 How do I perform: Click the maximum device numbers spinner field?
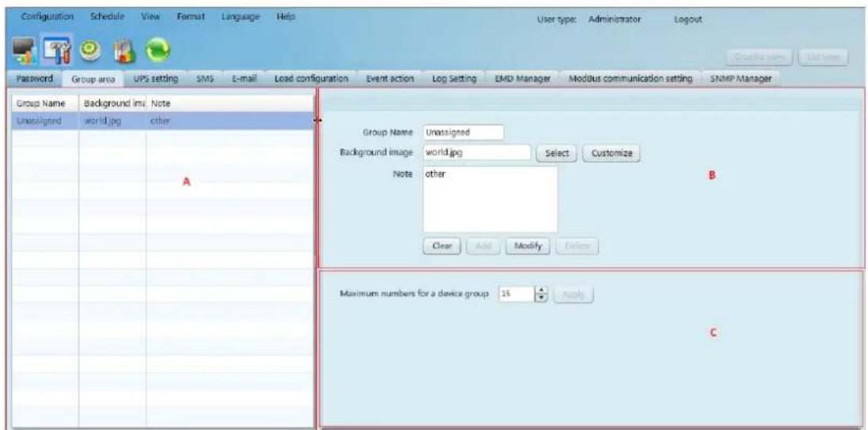516,294
